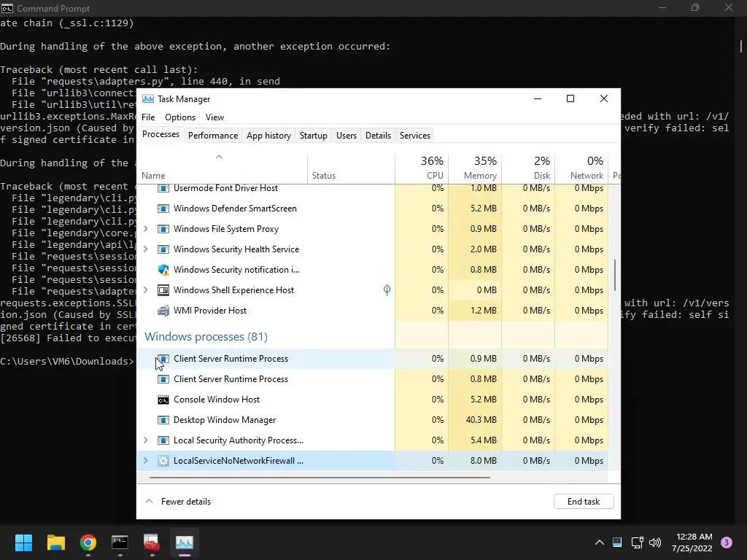Image resolution: width=747 pixels, height=560 pixels.
Task: Switch to the App history tab
Action: 268,136
